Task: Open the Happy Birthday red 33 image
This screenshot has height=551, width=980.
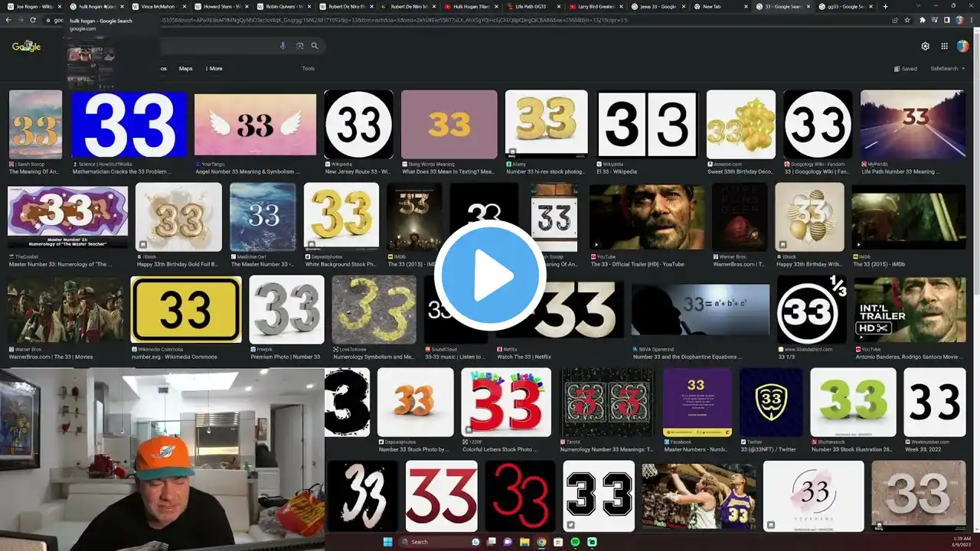Action: (506, 403)
